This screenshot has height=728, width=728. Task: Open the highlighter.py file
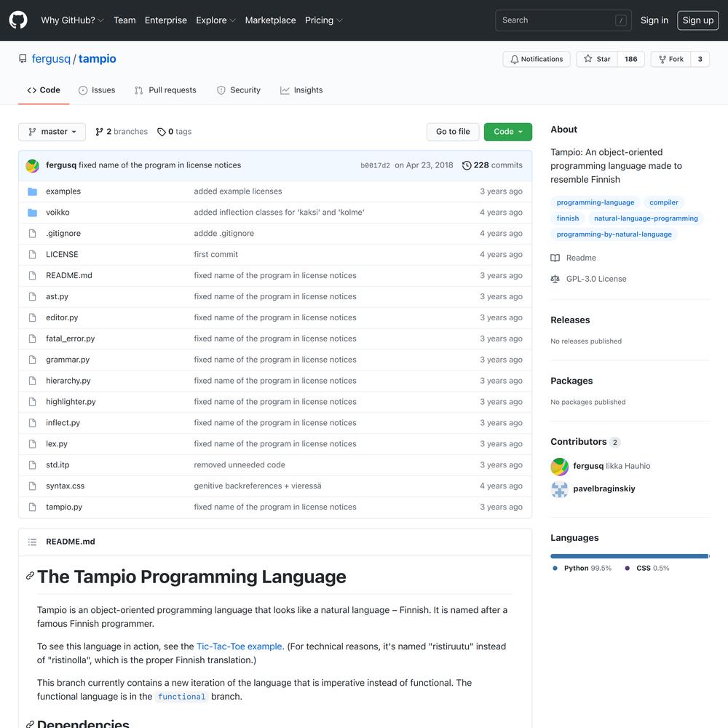pos(71,402)
